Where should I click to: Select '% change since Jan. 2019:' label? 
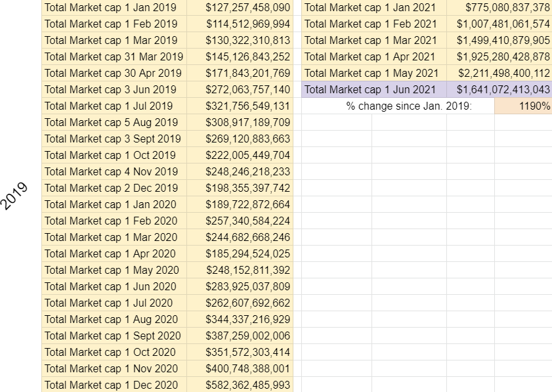(x=409, y=106)
